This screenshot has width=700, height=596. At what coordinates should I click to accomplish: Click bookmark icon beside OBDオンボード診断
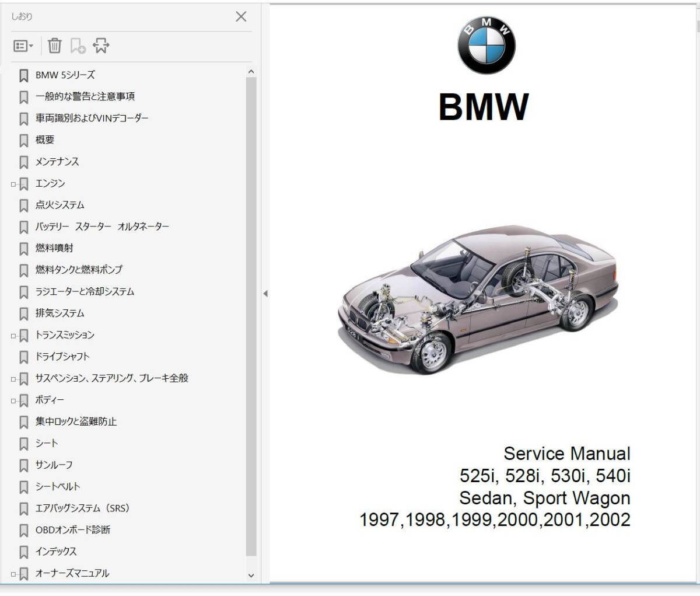click(23, 530)
